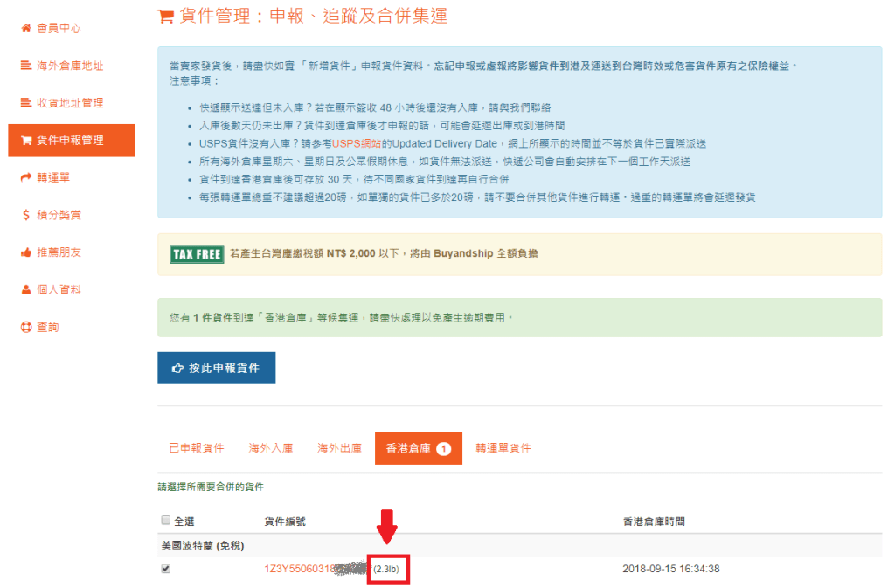Viewport: 895px width, 588px height.
Task: Open tracking number 1Z3Y55060318 link
Action: tap(302, 569)
